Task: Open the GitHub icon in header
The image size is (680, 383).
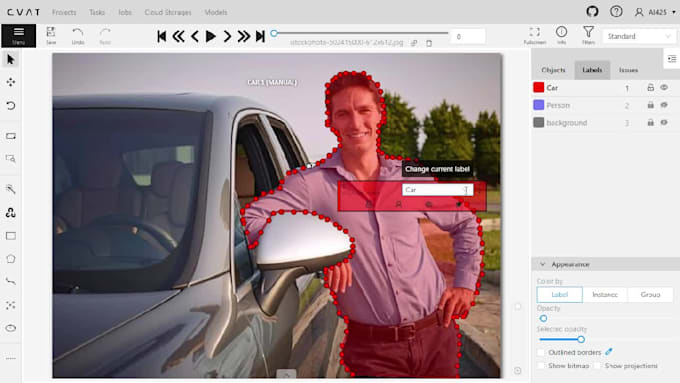Action: coord(592,12)
